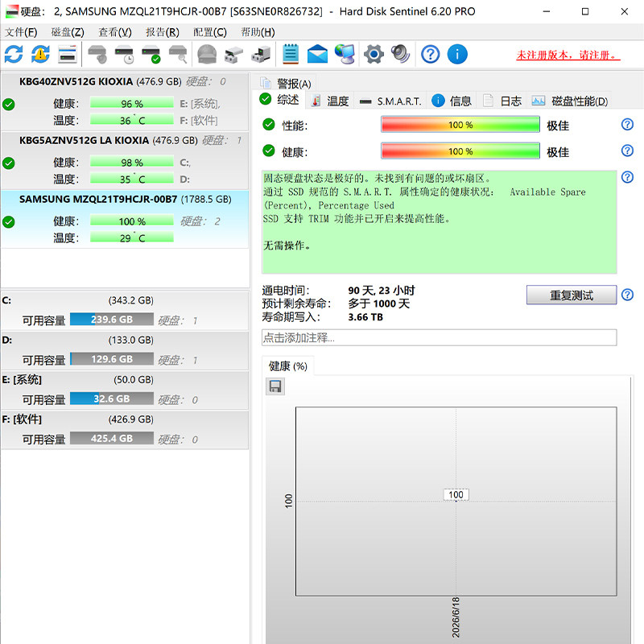Image resolution: width=644 pixels, height=644 pixels.
Task: Select KBG40ZNV512G KIOXIA disk entry
Action: pos(125,101)
